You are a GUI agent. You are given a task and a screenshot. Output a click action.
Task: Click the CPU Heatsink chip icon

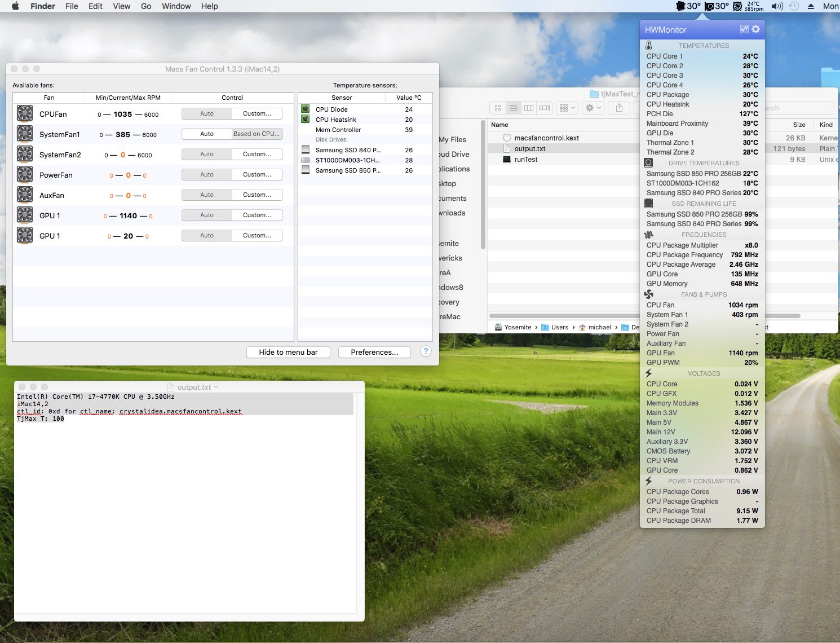[x=306, y=119]
